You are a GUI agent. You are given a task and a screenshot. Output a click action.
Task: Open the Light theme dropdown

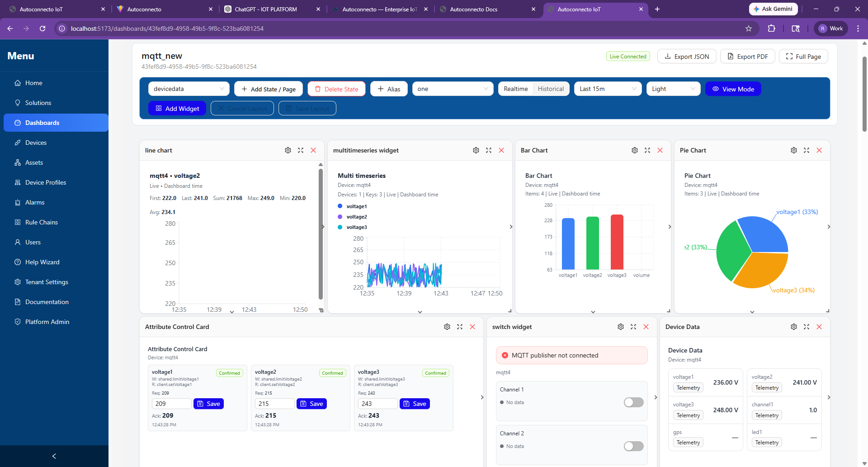[674, 89]
